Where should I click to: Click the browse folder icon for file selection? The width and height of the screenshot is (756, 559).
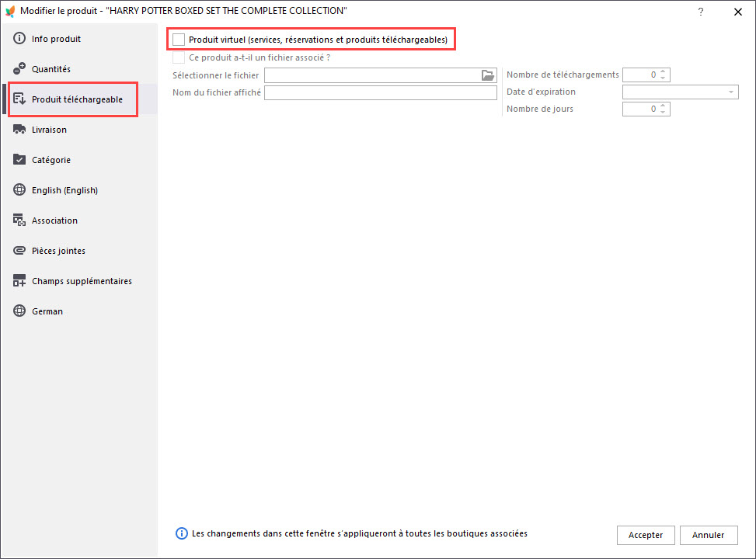pyautogui.click(x=488, y=75)
